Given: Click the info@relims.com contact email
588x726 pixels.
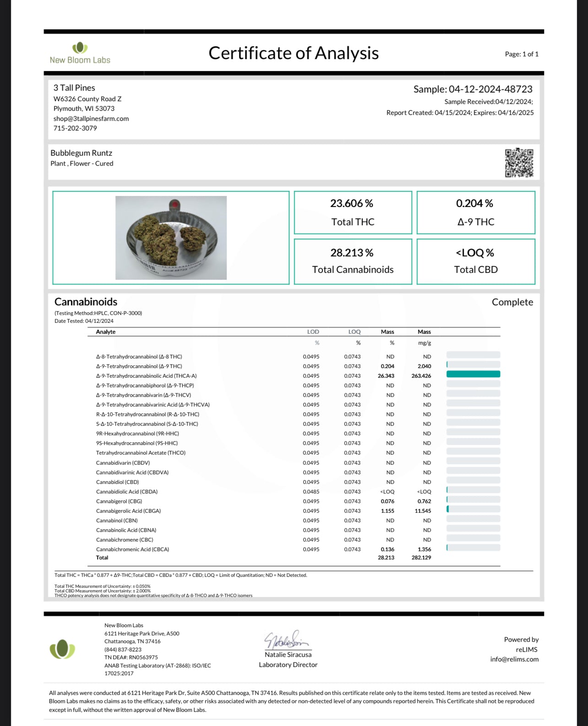Looking at the screenshot, I should tap(514, 659).
